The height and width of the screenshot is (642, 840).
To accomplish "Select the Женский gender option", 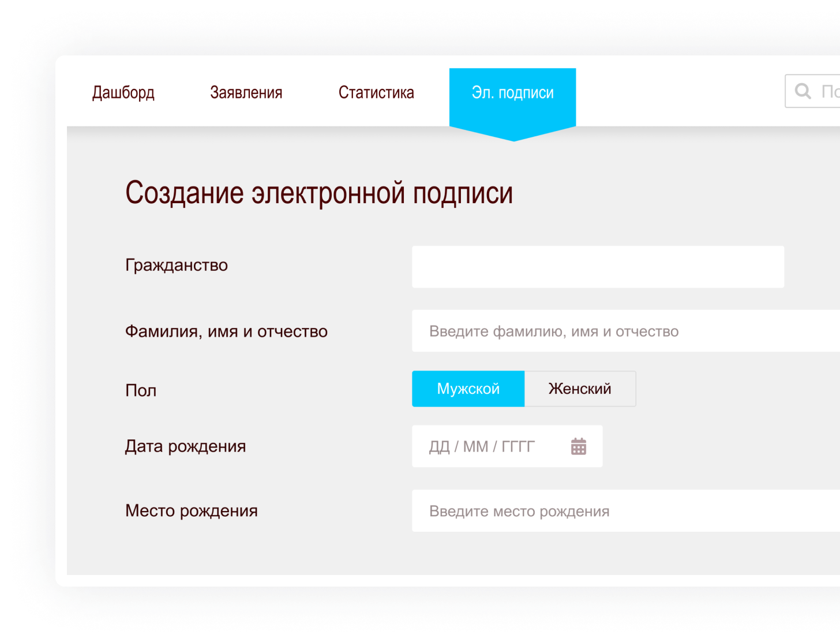I will coord(580,389).
